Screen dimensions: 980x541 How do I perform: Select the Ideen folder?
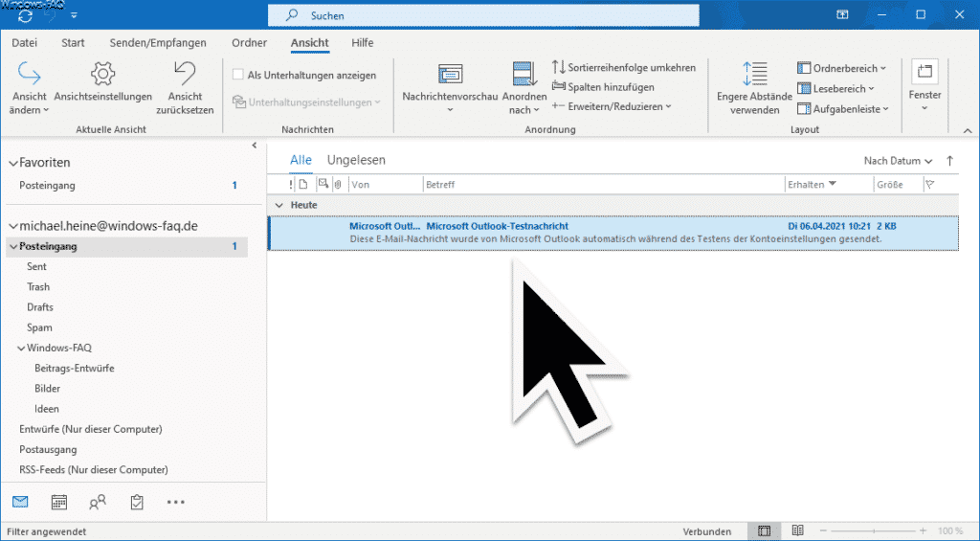click(x=47, y=409)
